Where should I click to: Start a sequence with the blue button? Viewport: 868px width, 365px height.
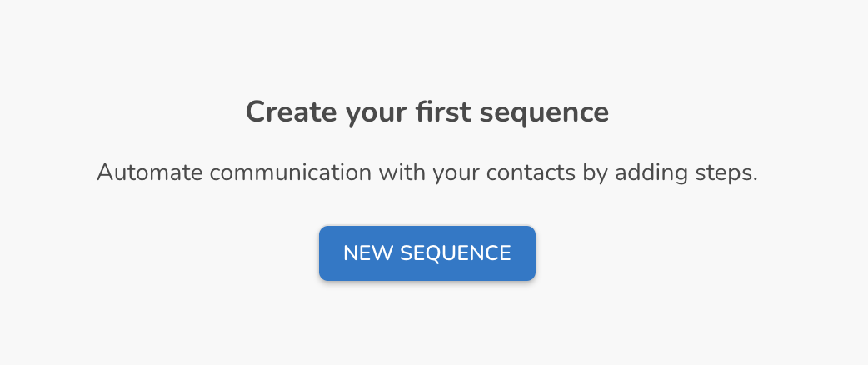(x=427, y=253)
